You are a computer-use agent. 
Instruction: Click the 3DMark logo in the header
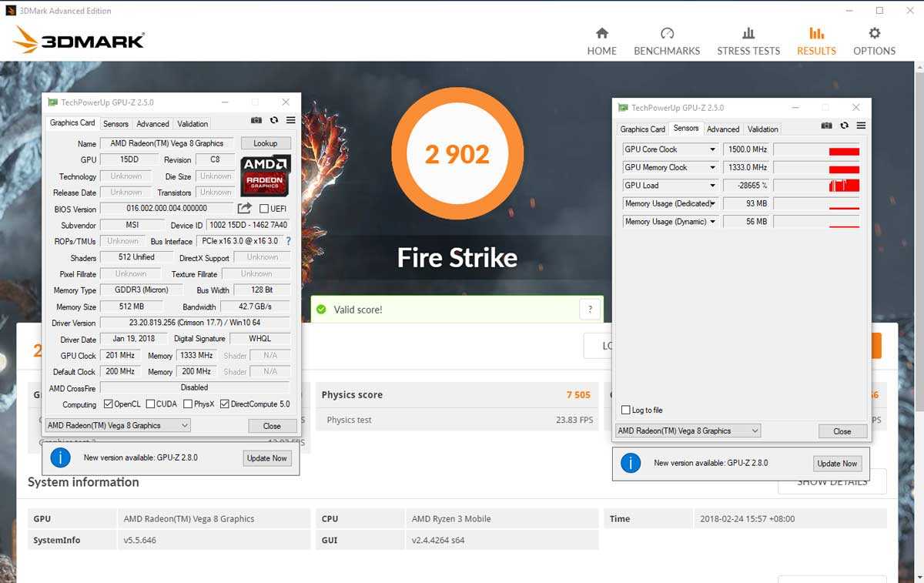click(x=79, y=40)
